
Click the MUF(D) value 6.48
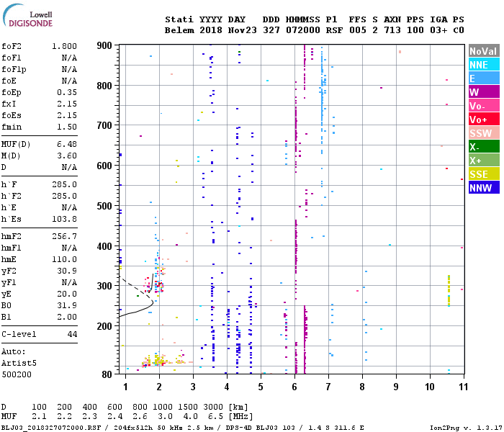(67, 144)
